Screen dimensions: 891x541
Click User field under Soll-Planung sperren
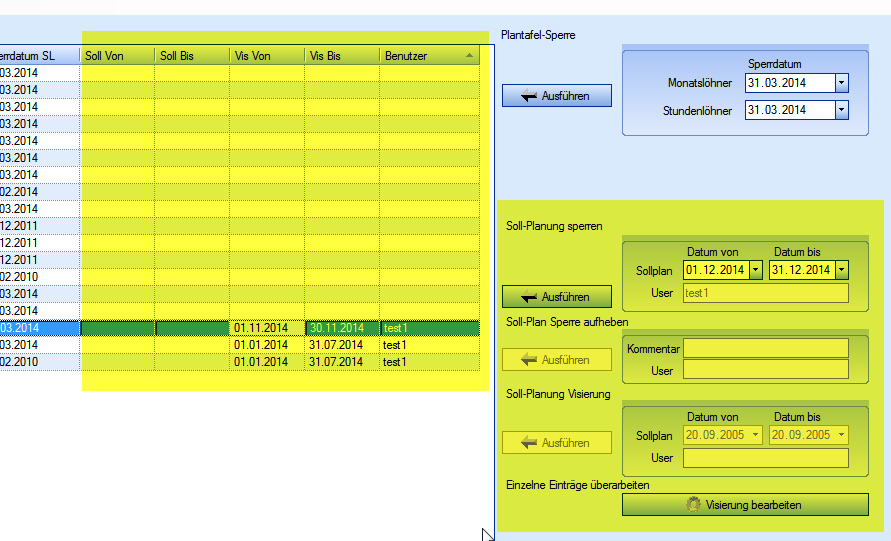pos(765,293)
